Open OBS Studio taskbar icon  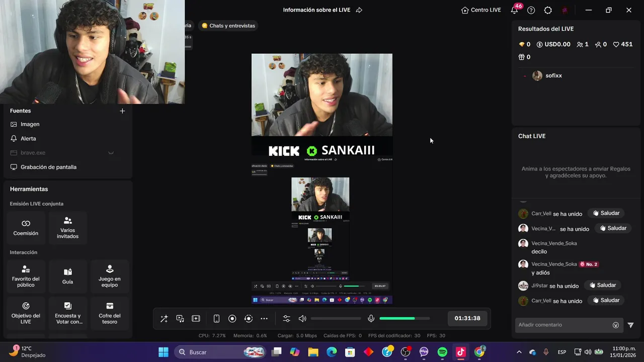coord(406,352)
